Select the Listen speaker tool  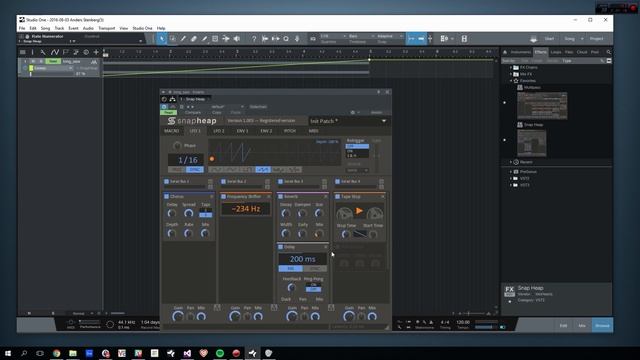tap(237, 39)
